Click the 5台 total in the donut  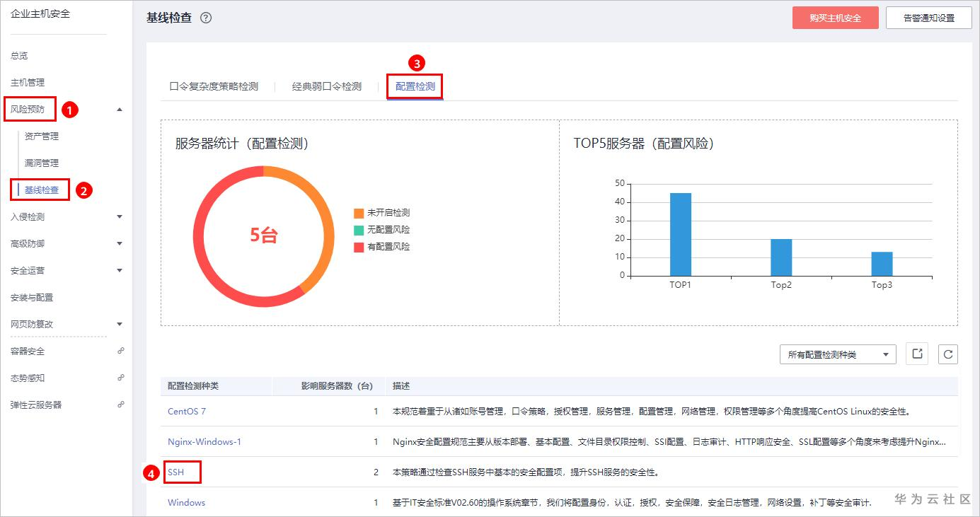click(x=264, y=236)
